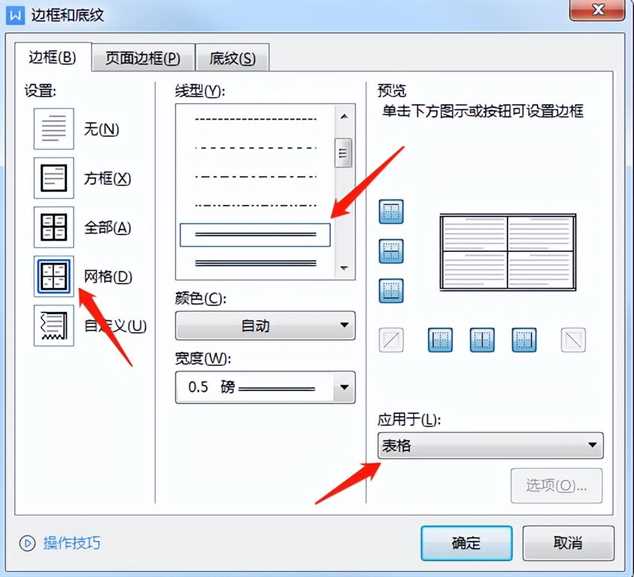
Task: Open the 应用于 apply-to dropdown
Action: 490,446
